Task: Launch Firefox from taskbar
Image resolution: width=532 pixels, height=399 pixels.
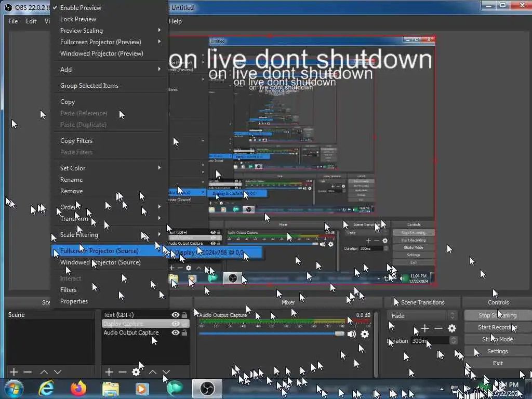Action: coord(78,389)
